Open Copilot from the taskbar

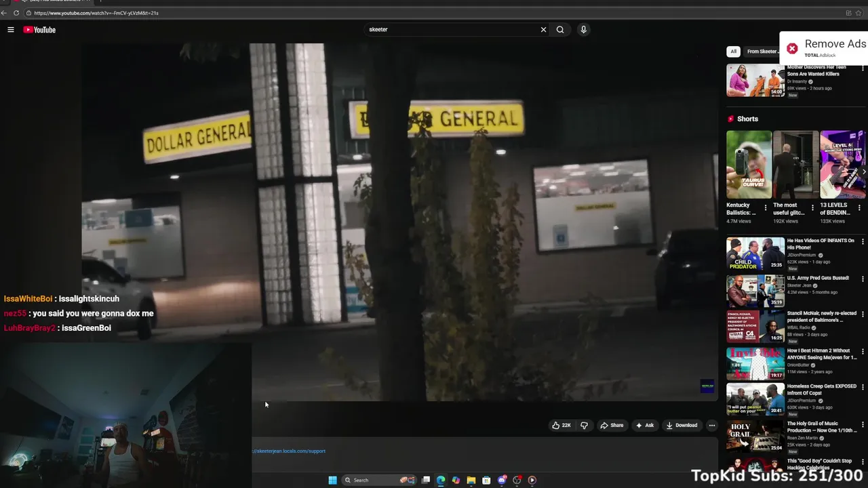click(456, 480)
